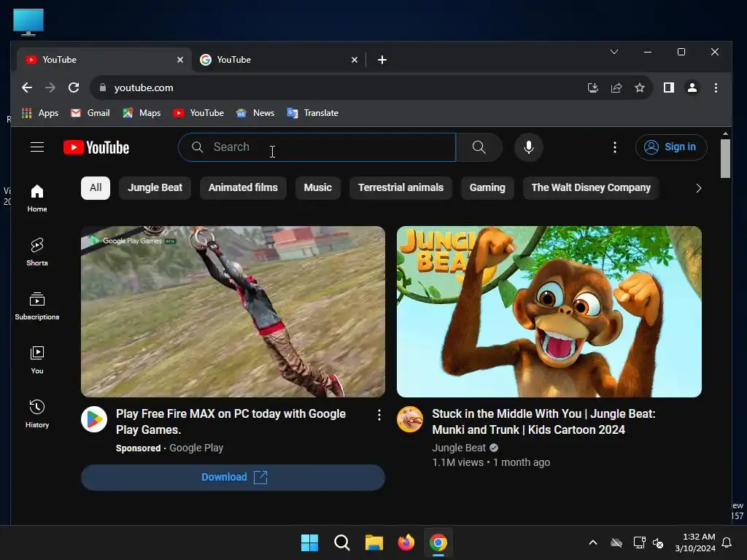Screen dimensions: 747x560
Task: Show hidden system tray icons chevron
Action: click(593, 542)
